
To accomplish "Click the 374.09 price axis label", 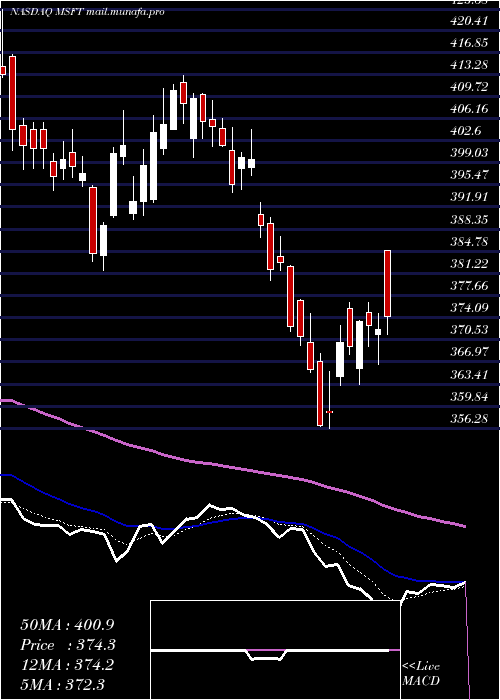I will [x=470, y=308].
